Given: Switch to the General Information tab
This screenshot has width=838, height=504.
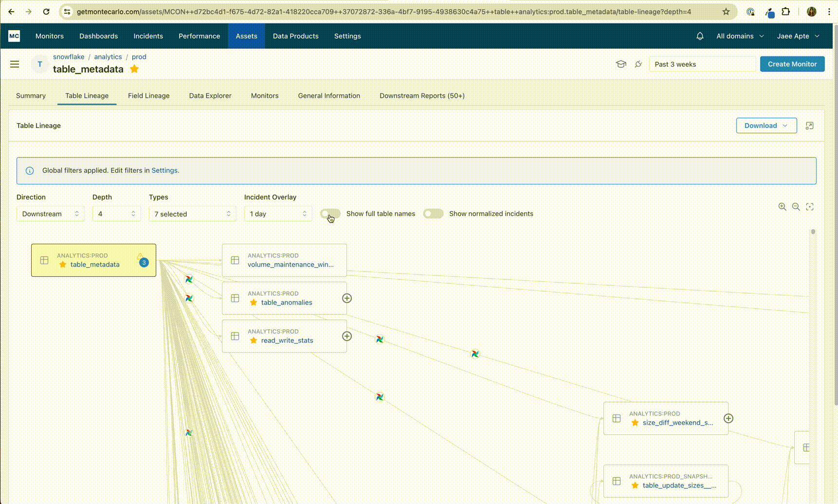Looking at the screenshot, I should point(329,96).
